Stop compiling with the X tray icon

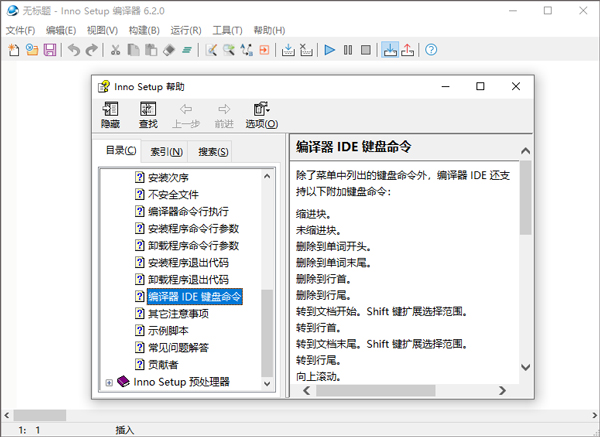click(x=306, y=50)
